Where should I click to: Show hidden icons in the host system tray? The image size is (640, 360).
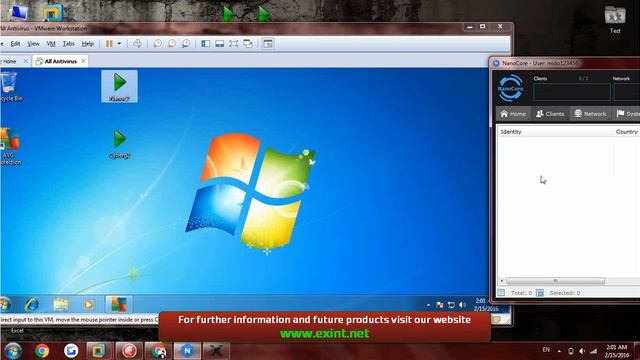559,351
